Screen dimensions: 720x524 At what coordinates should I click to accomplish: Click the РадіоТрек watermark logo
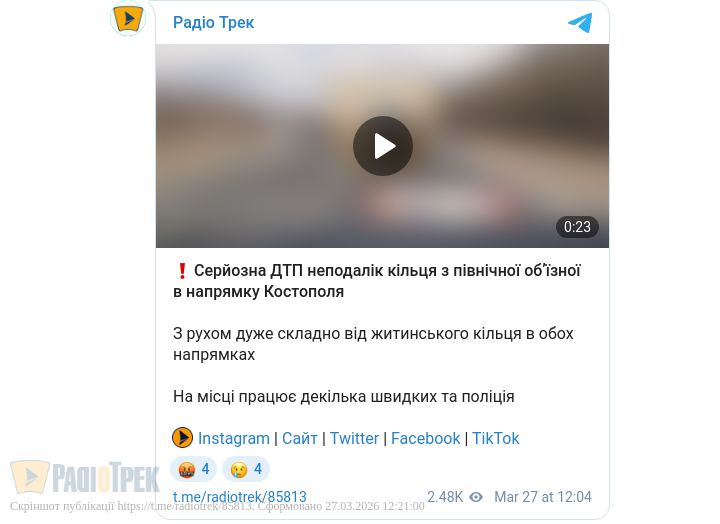[x=85, y=478]
